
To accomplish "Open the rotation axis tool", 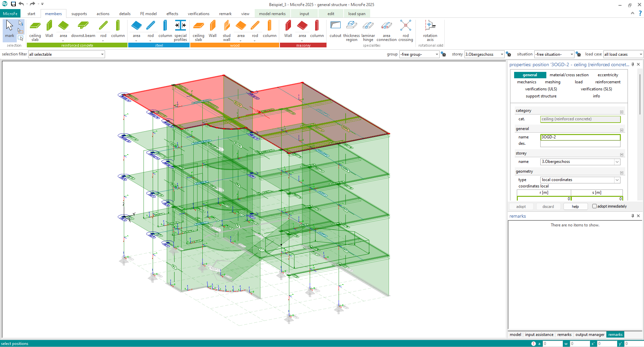I will click(x=430, y=30).
